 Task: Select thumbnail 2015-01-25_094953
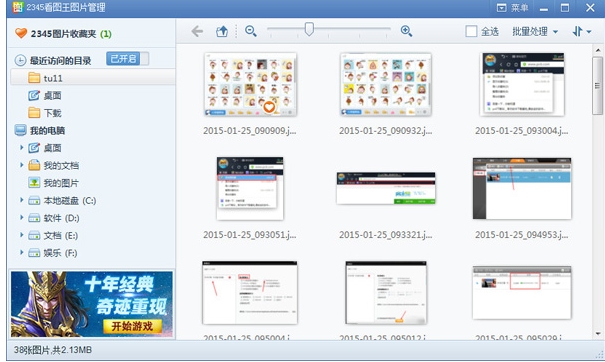coord(522,188)
